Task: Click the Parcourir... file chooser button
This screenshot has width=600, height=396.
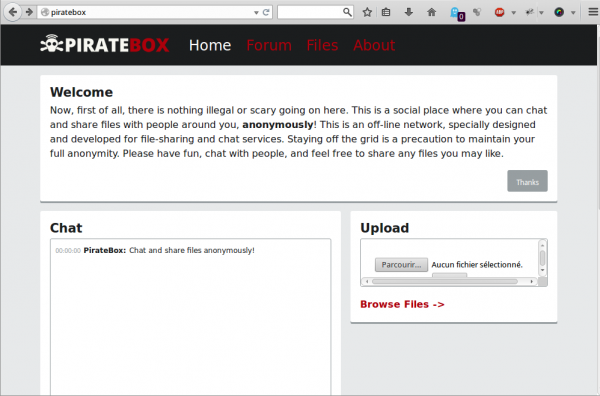Action: pyautogui.click(x=401, y=265)
